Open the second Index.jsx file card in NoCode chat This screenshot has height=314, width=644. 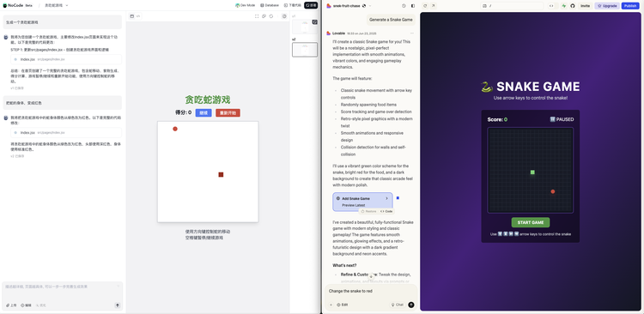coord(66,133)
